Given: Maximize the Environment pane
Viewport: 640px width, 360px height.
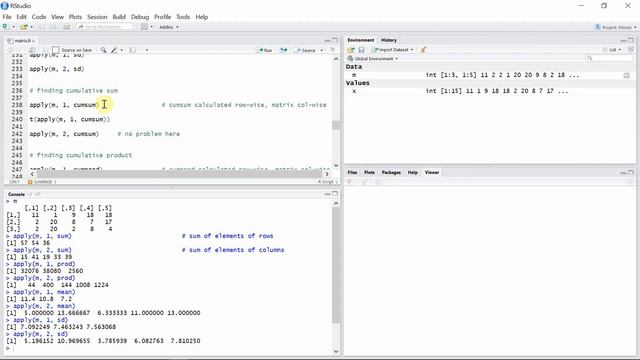Looking at the screenshot, I should (x=631, y=40).
